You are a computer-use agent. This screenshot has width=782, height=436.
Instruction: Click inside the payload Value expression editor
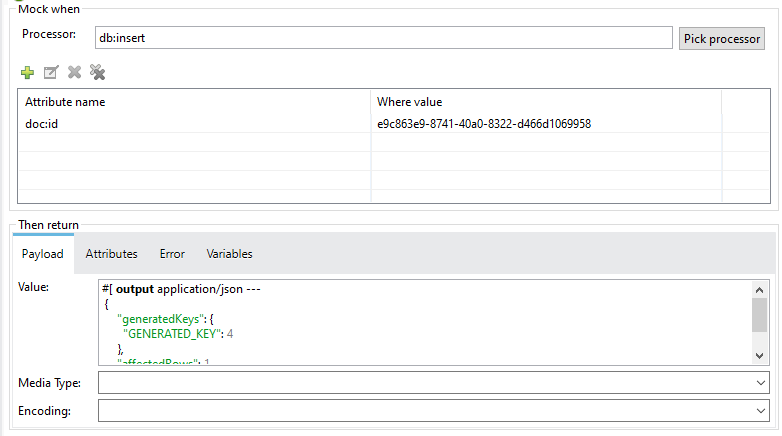coord(425,322)
